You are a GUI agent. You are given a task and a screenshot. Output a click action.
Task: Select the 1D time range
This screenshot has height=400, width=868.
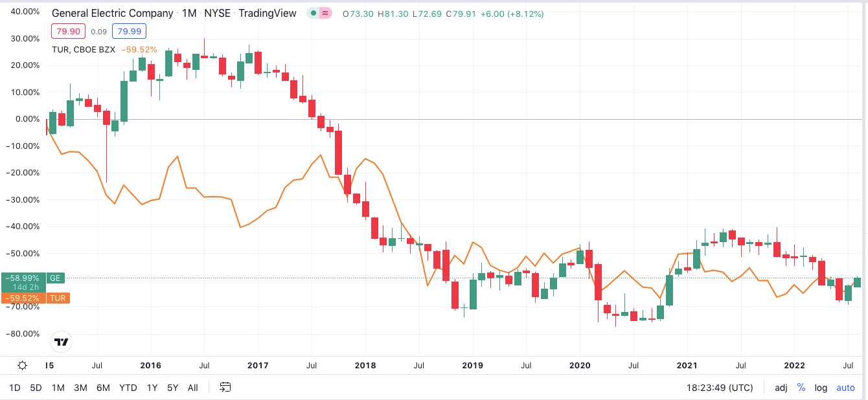point(14,388)
